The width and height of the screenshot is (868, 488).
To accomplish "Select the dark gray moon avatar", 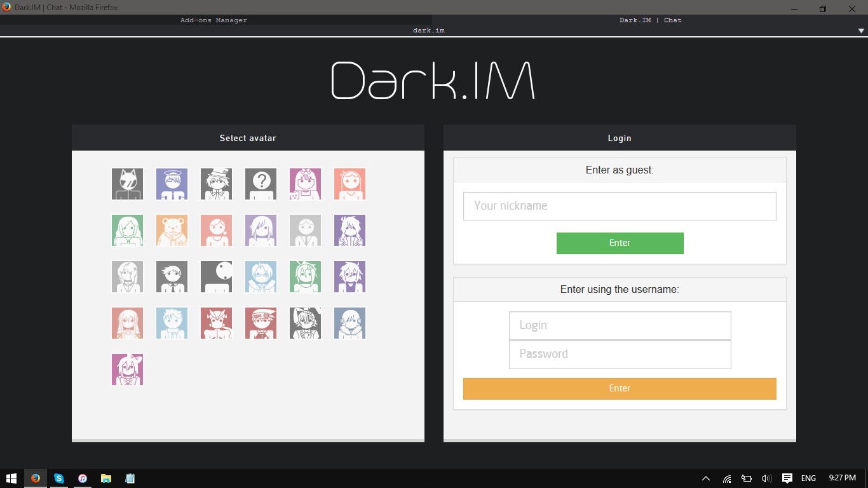I will (216, 276).
